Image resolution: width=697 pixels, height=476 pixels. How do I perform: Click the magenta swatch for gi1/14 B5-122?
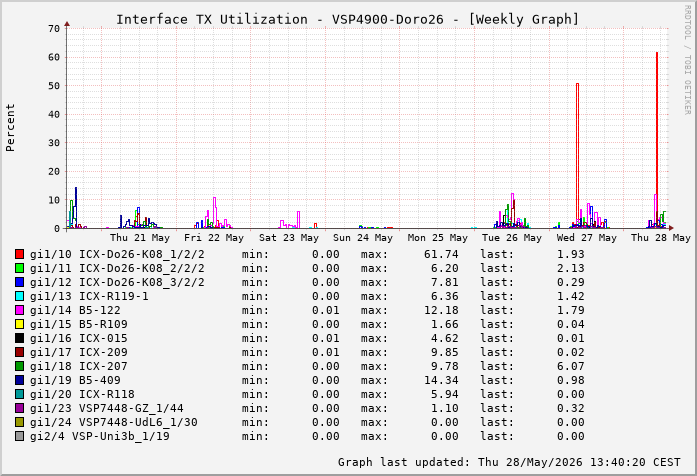[19, 310]
